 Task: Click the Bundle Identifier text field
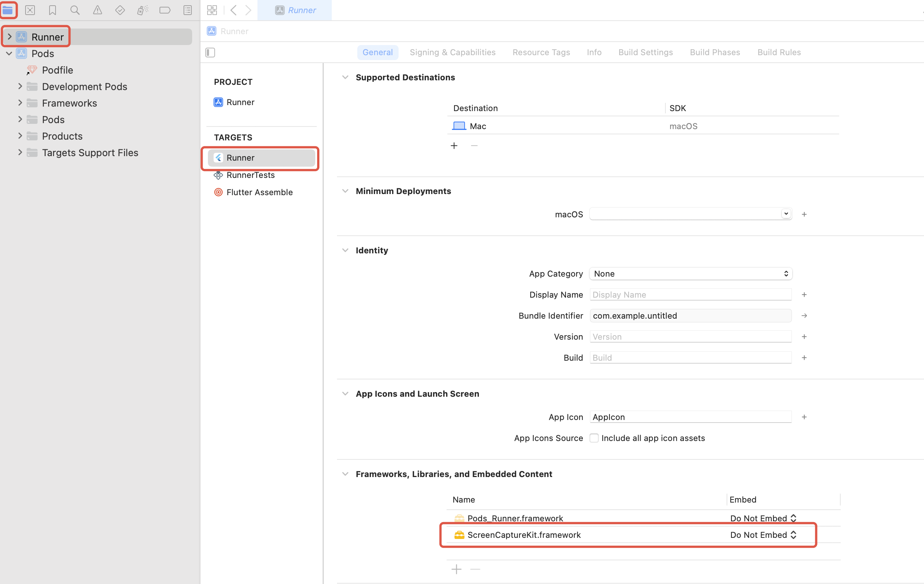click(x=690, y=315)
